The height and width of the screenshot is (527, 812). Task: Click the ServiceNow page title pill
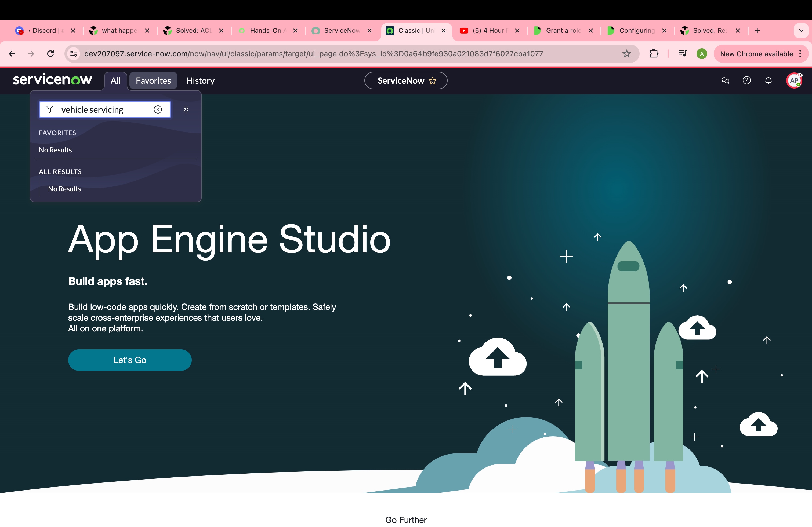pyautogui.click(x=406, y=80)
